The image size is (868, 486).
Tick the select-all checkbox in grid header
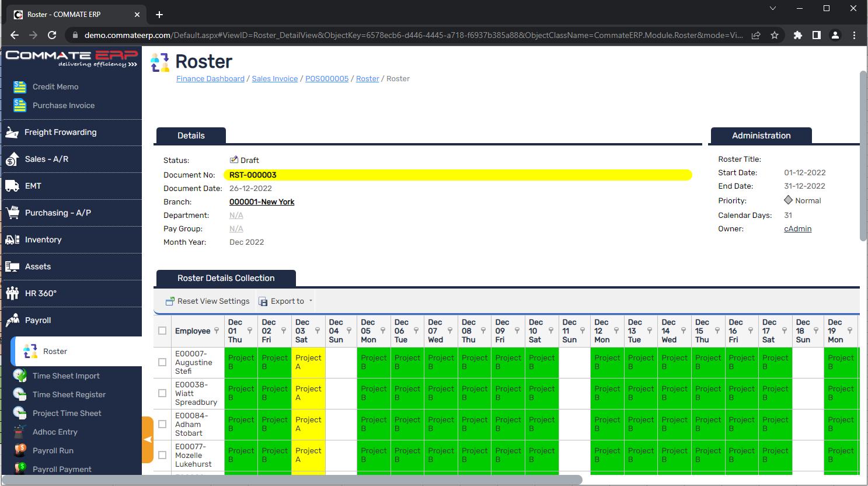pos(162,331)
